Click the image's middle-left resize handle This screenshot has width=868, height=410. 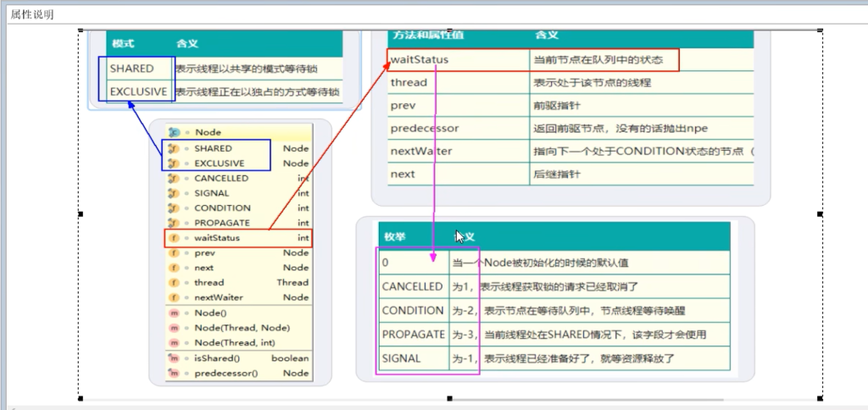(81, 214)
